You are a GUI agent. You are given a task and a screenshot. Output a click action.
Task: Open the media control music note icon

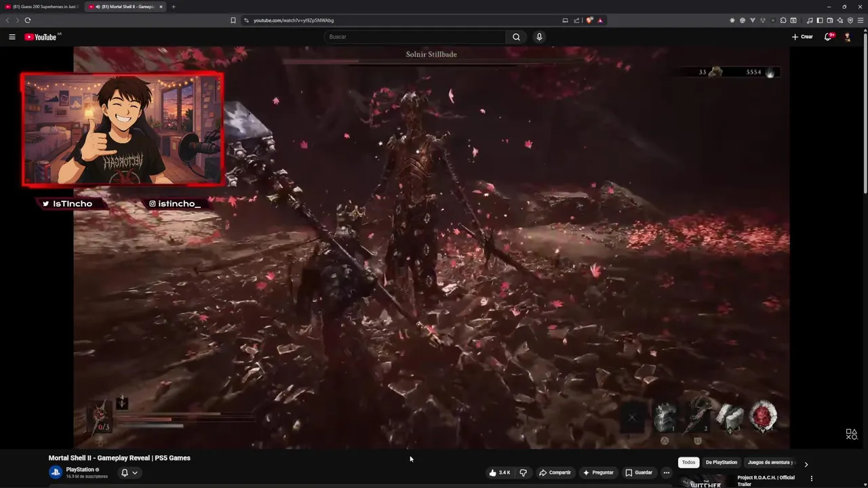[x=809, y=20]
